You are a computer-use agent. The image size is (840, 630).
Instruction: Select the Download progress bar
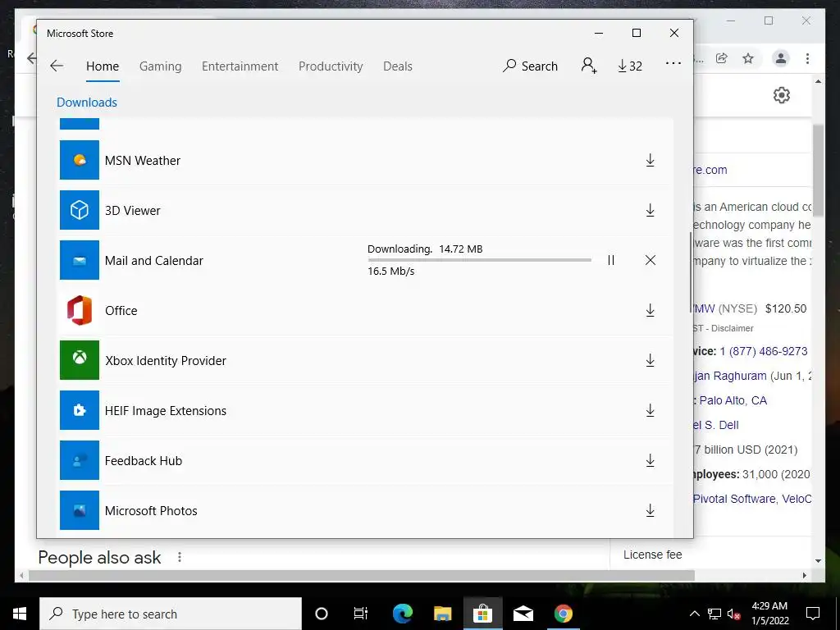pos(479,260)
